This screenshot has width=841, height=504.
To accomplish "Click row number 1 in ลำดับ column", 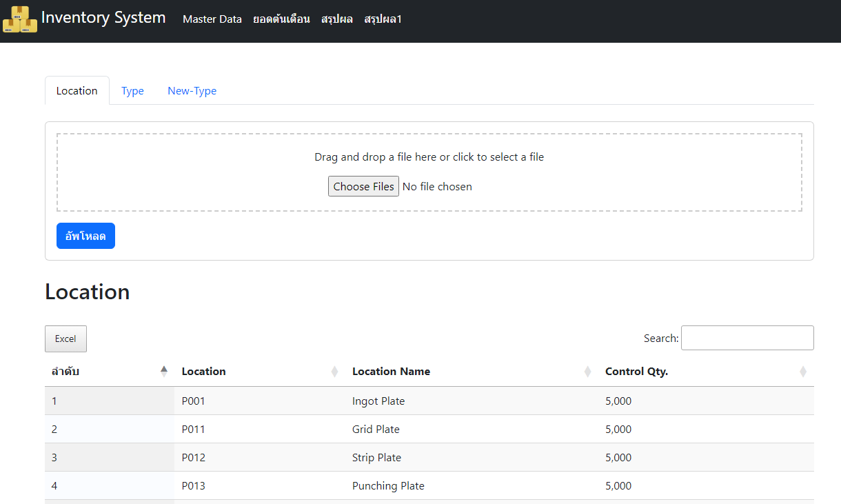I will click(54, 401).
